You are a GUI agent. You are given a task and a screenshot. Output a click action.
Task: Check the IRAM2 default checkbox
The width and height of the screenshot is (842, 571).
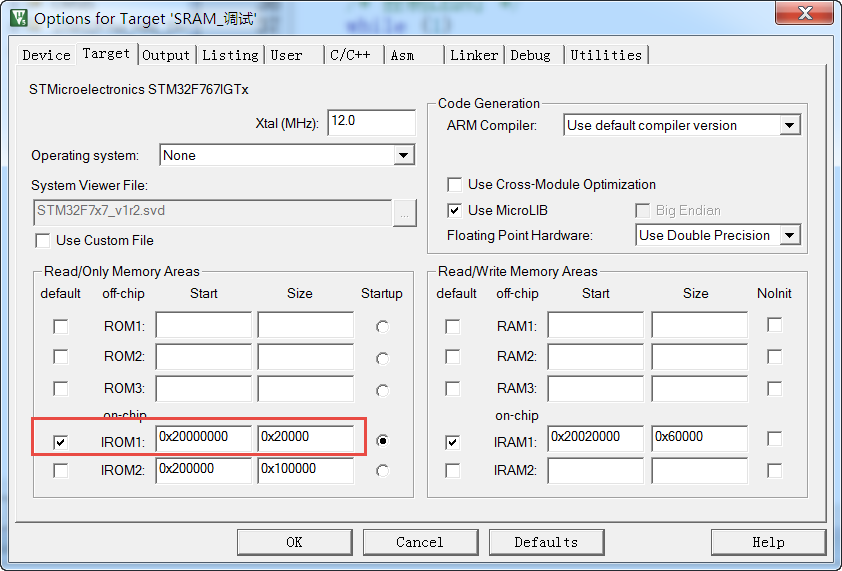pyautogui.click(x=453, y=471)
